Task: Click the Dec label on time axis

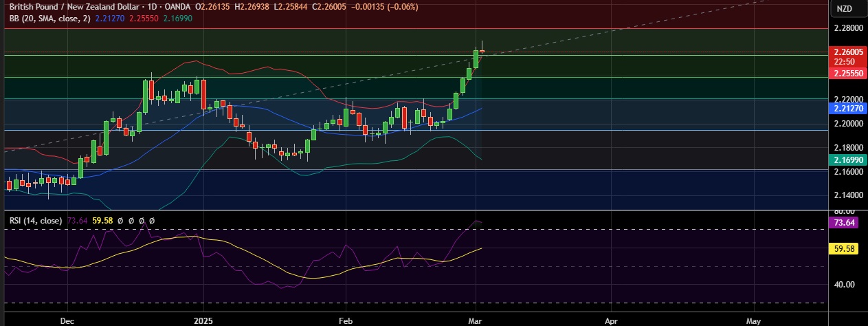Action: coord(67,320)
